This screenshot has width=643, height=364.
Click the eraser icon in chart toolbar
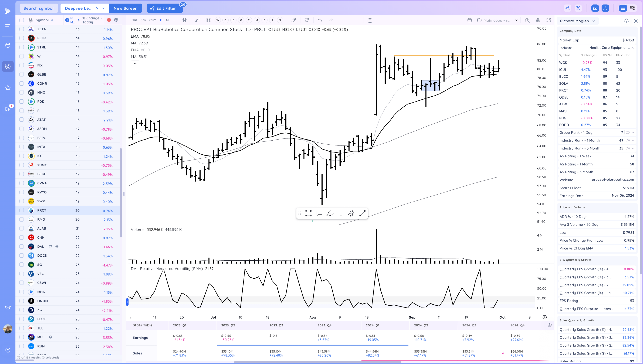click(x=294, y=20)
